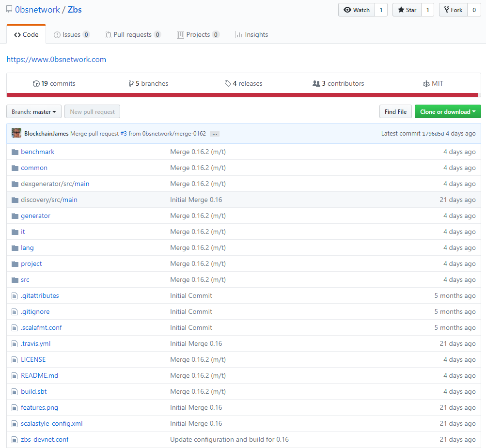
Task: Click the benchmark folder icon
Action: click(15, 152)
